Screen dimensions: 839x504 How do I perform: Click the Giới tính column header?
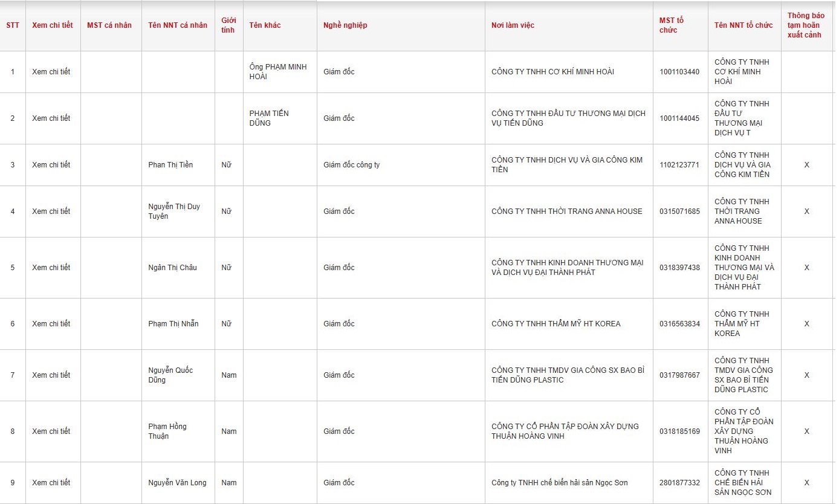pos(228,25)
